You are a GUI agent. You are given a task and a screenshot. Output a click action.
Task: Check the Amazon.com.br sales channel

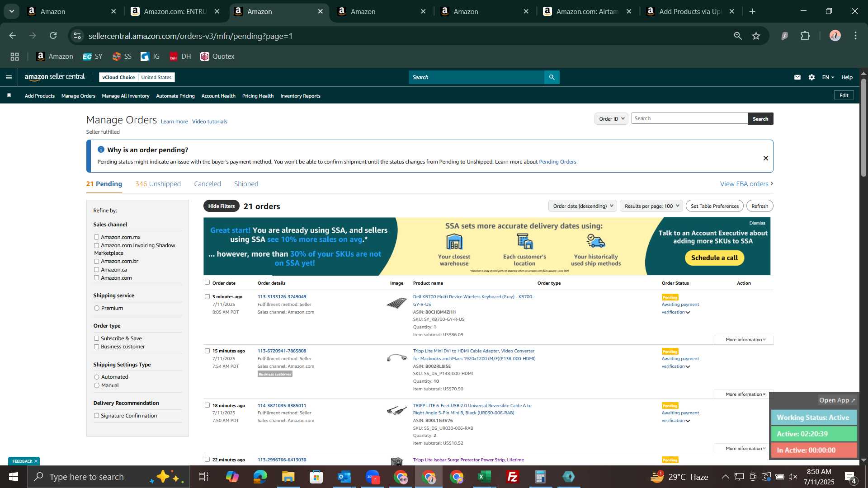pyautogui.click(x=96, y=262)
